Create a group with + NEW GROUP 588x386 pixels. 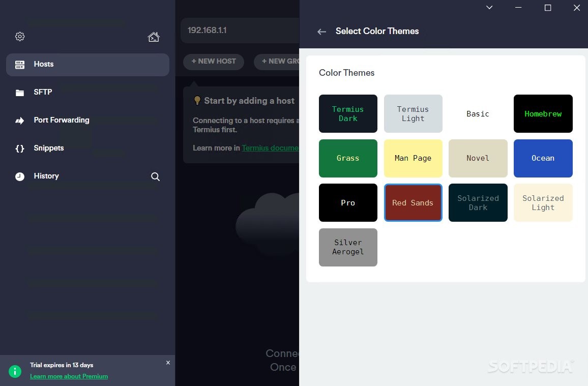pyautogui.click(x=277, y=62)
